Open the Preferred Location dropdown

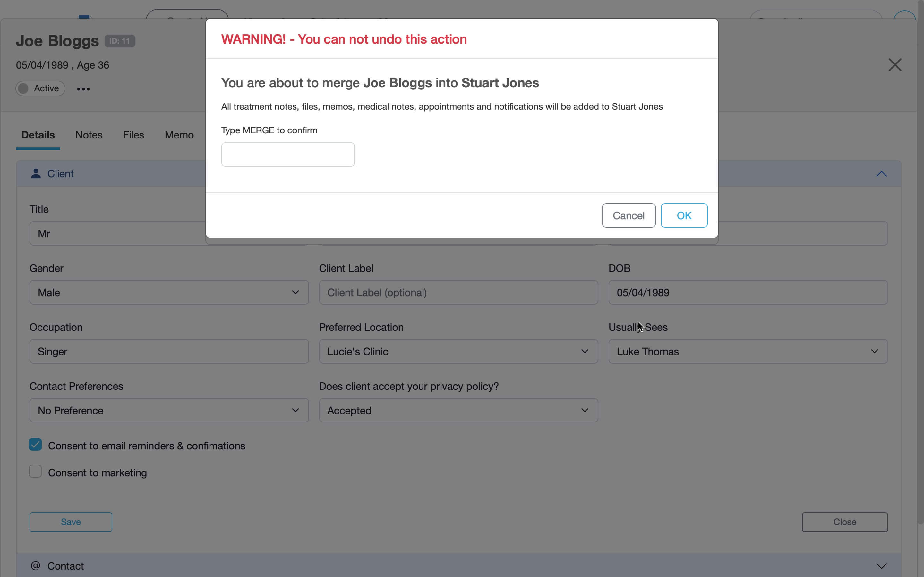458,351
